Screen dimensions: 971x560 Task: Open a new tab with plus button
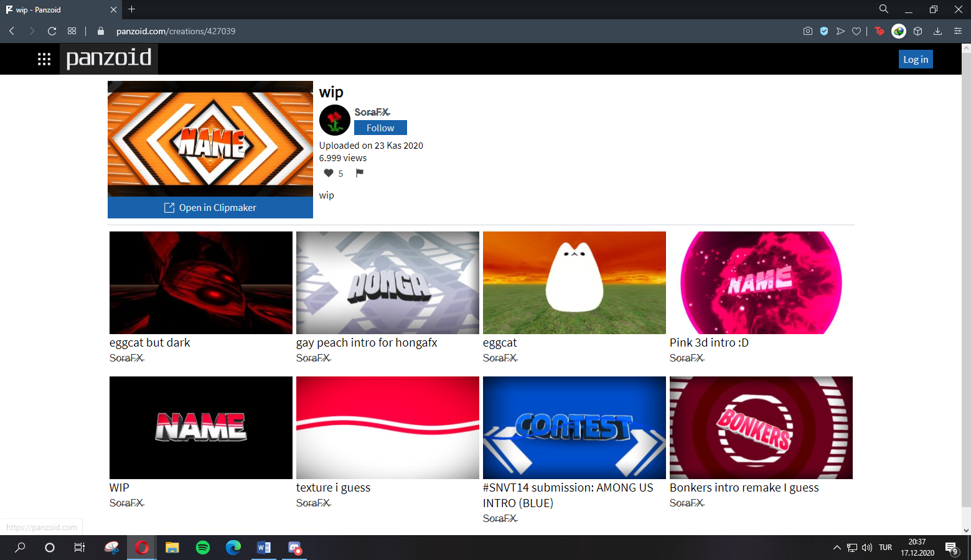[131, 9]
